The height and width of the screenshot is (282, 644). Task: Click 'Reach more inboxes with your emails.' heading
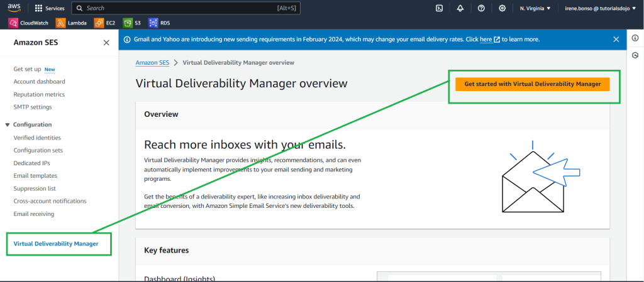245,144
